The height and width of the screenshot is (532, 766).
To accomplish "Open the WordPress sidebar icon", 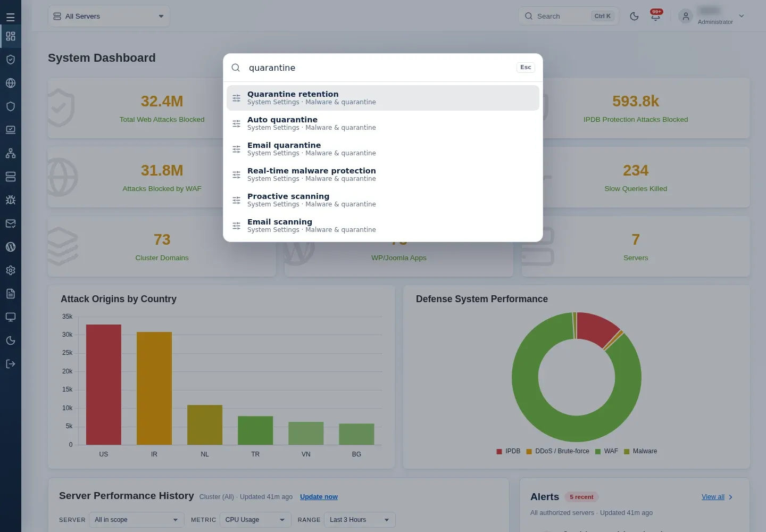I will [11, 247].
